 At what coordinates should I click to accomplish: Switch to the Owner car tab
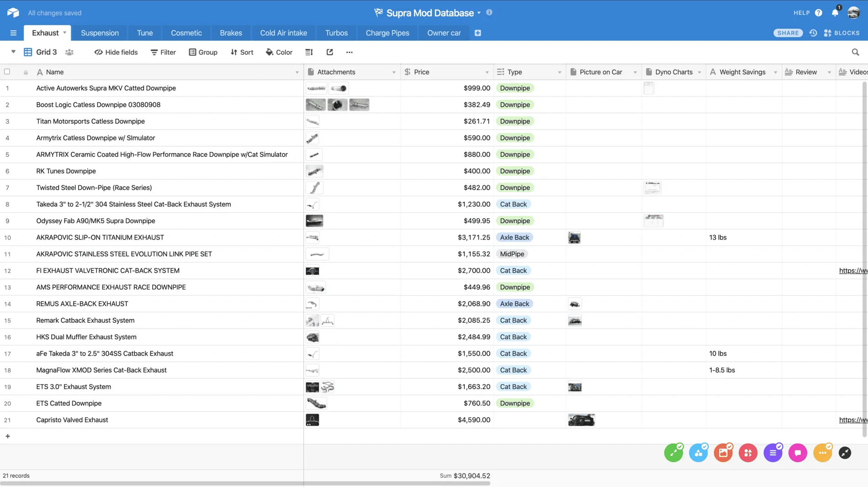[x=444, y=33]
